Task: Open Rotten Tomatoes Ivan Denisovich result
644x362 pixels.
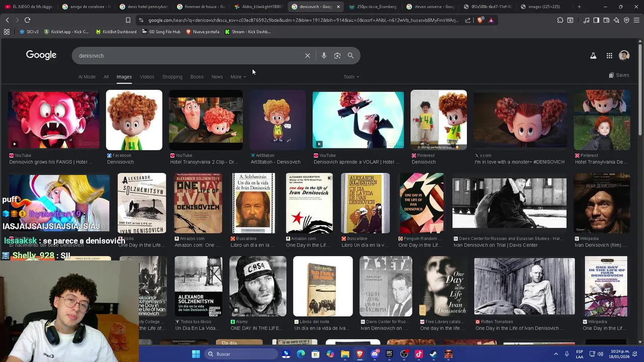Action: [524, 287]
